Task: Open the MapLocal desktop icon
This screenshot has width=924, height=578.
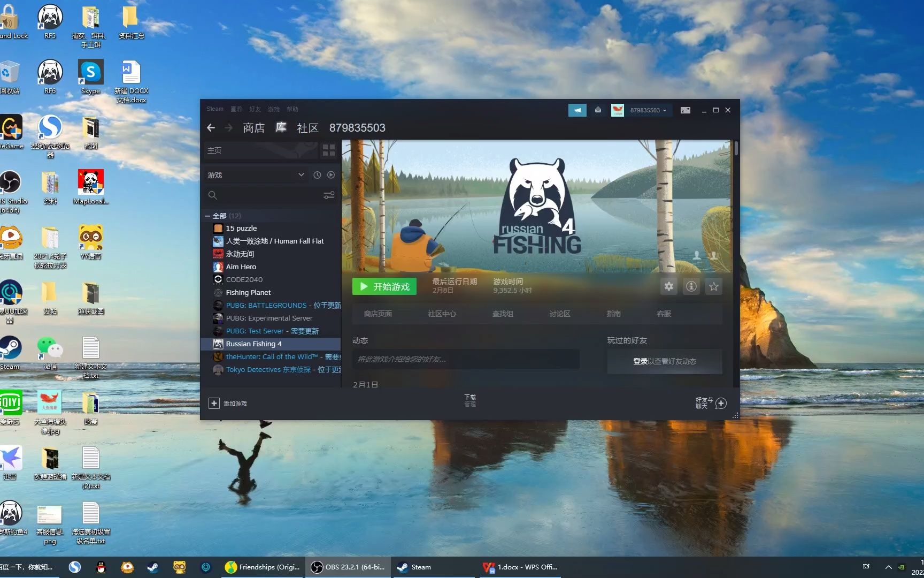Action: coord(91,187)
